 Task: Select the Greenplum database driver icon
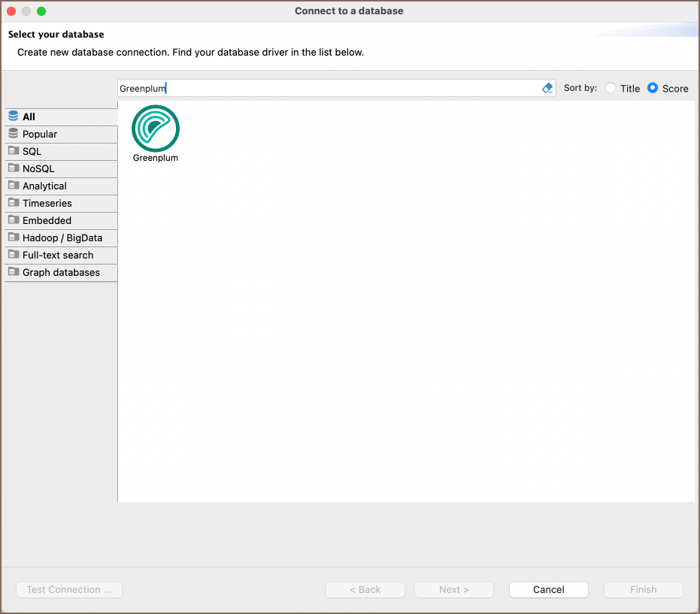[156, 129]
